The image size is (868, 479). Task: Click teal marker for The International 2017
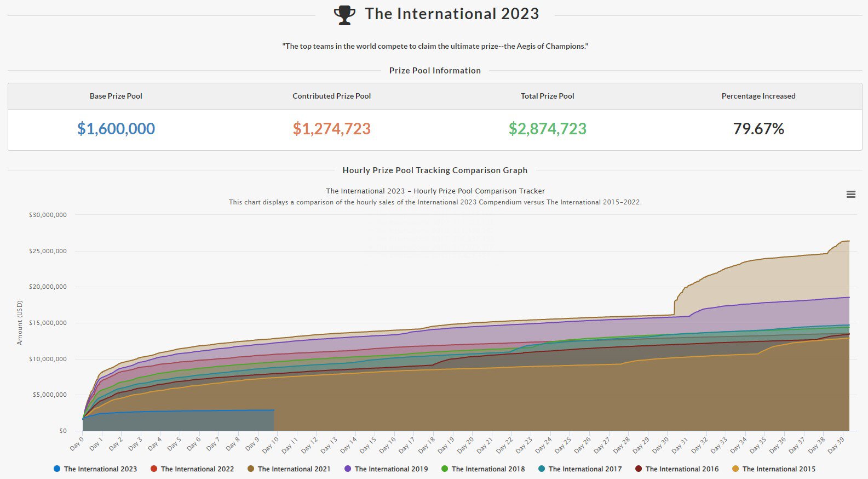coord(542,469)
